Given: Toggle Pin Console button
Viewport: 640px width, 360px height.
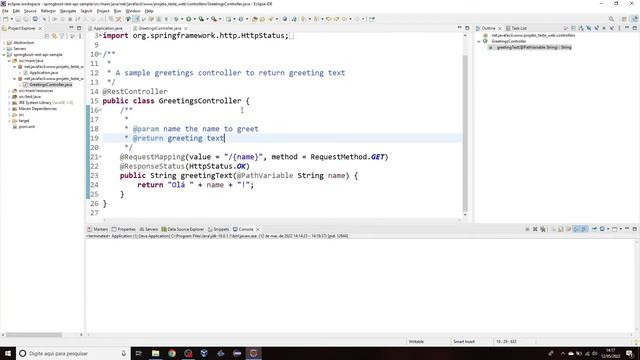Looking at the screenshot, I should click(x=594, y=229).
